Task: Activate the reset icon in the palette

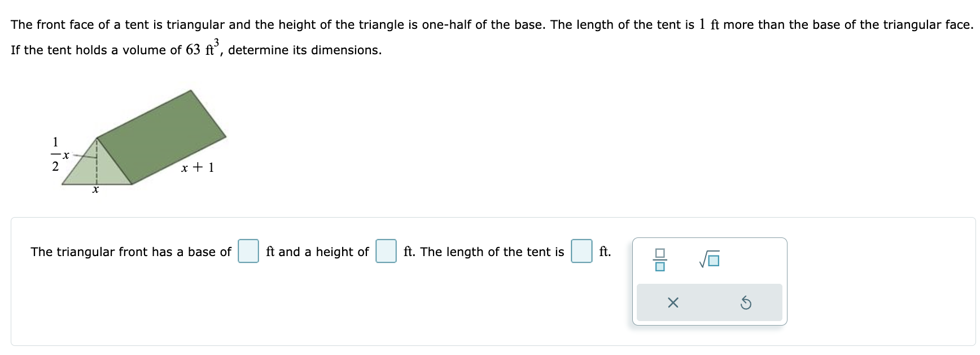Action: tap(746, 303)
